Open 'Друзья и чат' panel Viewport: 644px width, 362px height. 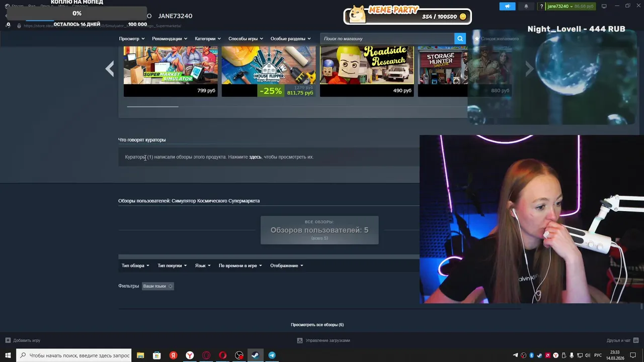[622, 340]
